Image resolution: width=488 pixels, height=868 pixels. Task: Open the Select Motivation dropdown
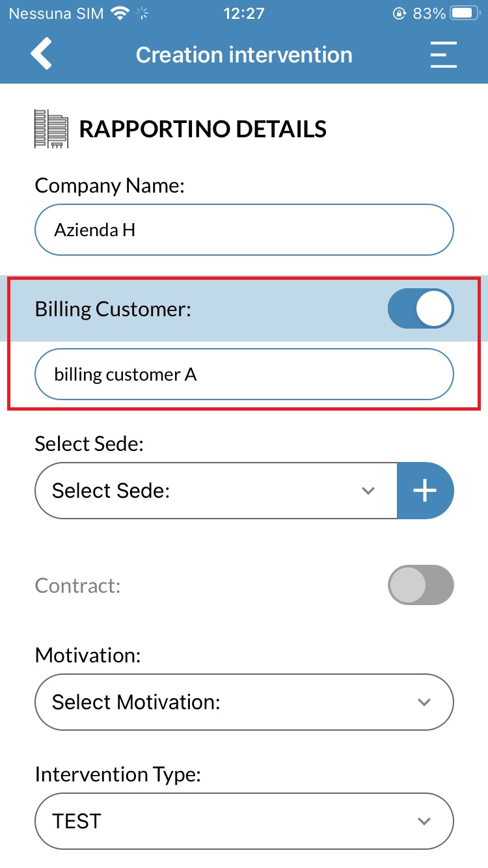point(244,702)
